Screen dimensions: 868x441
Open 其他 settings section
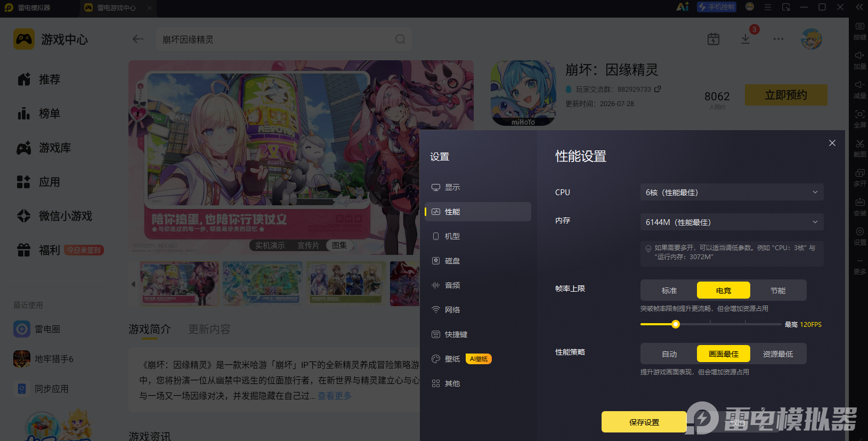(x=478, y=383)
